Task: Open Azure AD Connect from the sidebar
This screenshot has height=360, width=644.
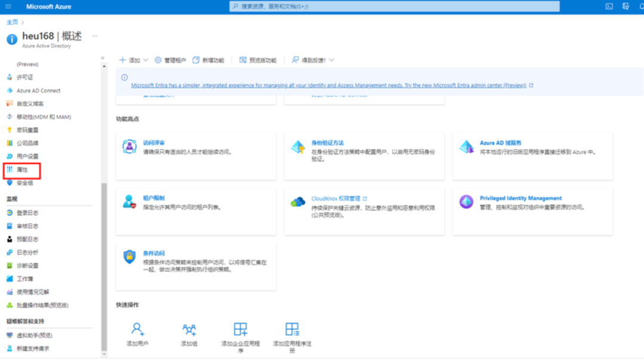Action: (x=39, y=89)
